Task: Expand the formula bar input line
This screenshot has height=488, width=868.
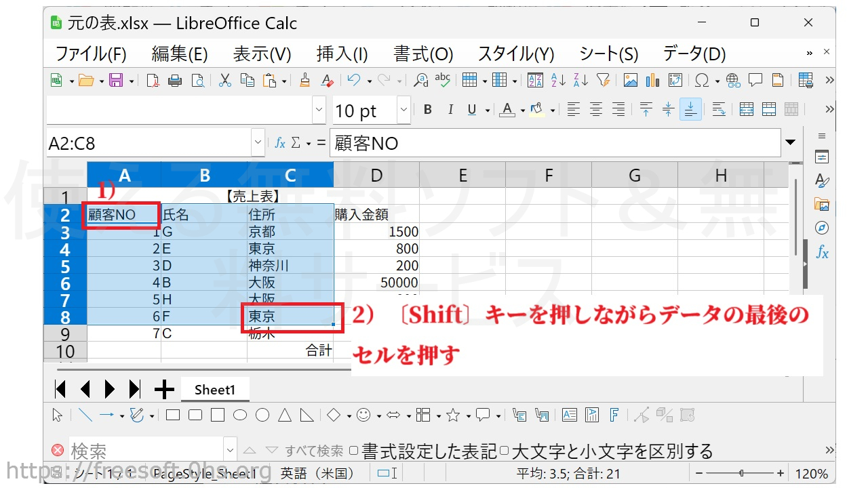Action: point(790,143)
